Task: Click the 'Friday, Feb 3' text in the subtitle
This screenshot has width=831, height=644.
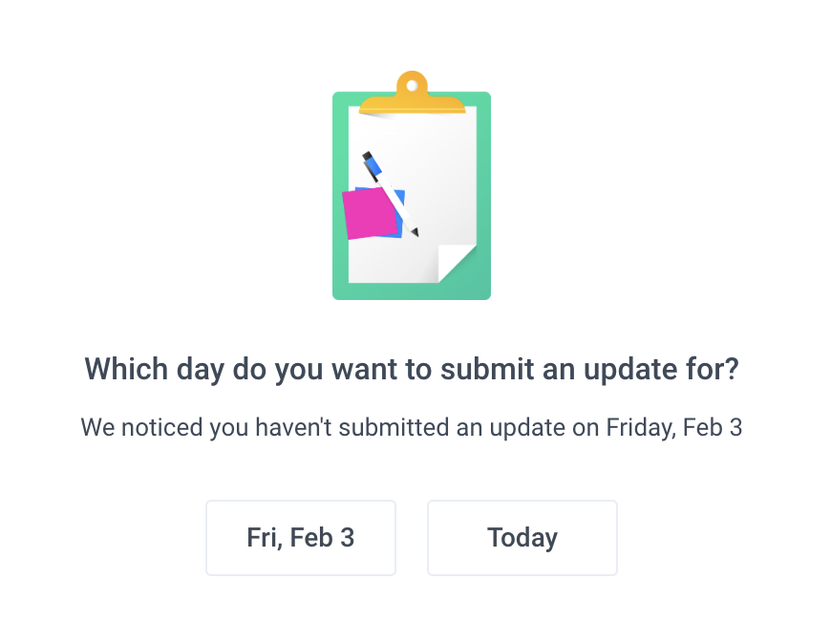Action: coord(674,427)
